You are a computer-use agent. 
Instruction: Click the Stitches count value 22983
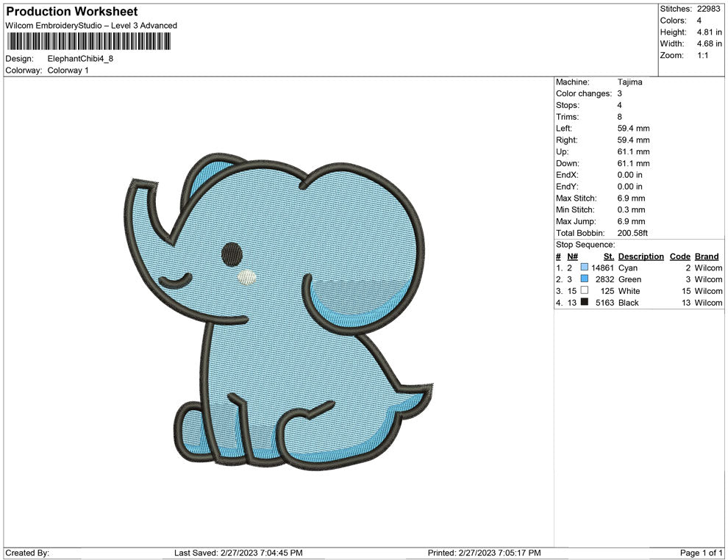(x=709, y=9)
